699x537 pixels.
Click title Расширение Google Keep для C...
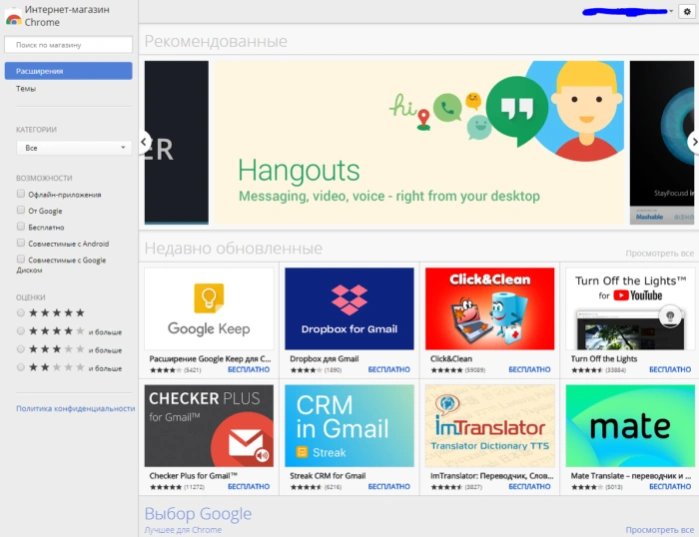coord(210,359)
